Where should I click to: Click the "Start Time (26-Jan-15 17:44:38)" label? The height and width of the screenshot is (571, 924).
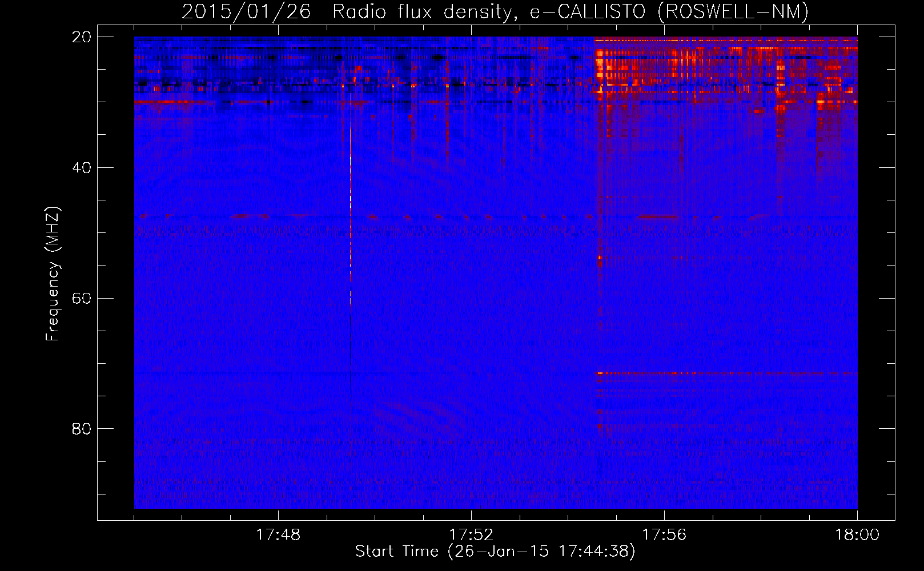(x=495, y=552)
